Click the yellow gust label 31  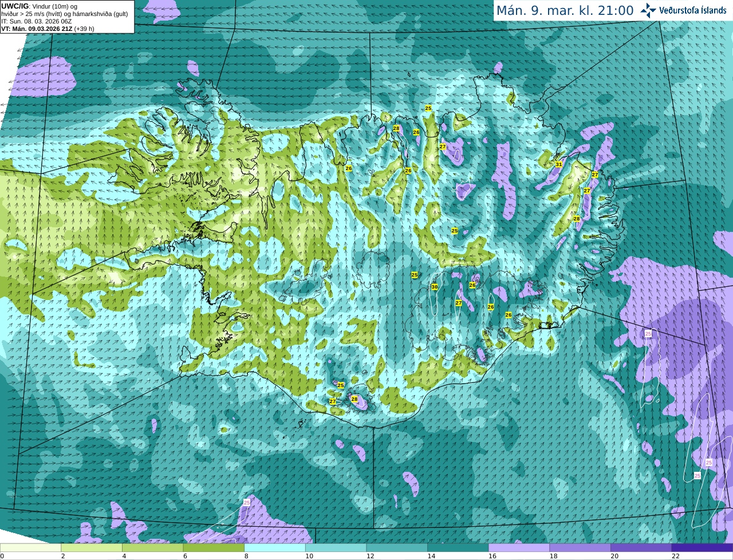559,164
